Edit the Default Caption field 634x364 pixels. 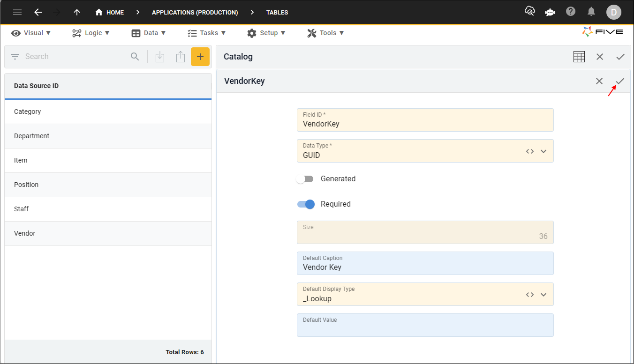tap(425, 263)
